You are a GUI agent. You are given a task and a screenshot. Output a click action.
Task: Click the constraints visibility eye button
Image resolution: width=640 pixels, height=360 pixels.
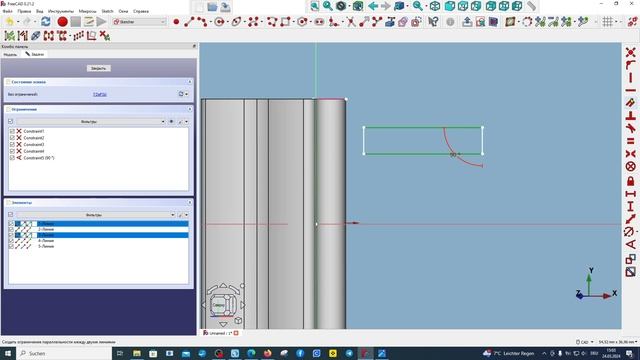[x=171, y=122]
